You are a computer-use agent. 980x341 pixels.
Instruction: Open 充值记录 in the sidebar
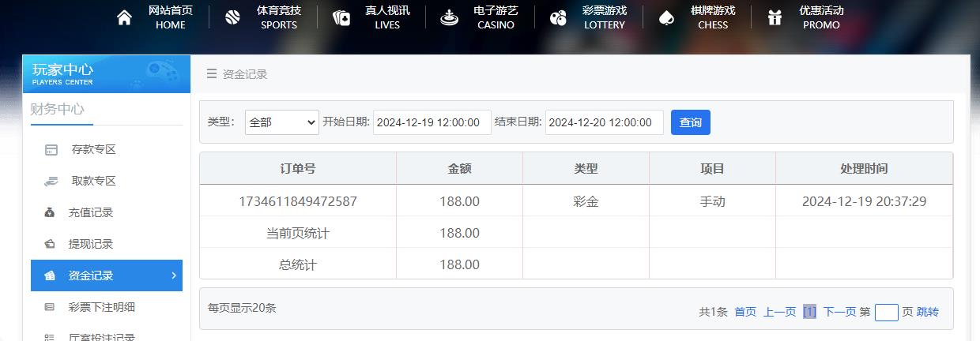point(90,212)
